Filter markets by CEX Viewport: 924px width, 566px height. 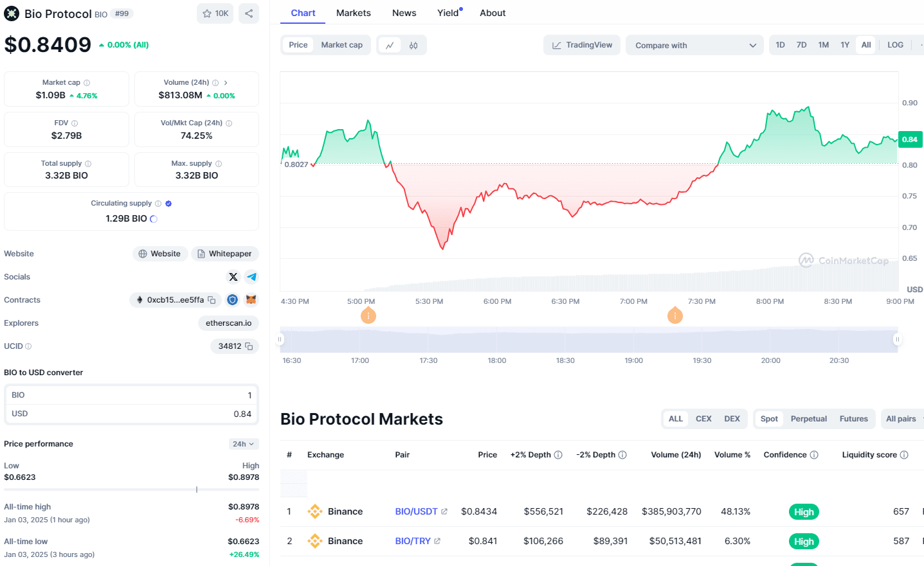703,419
